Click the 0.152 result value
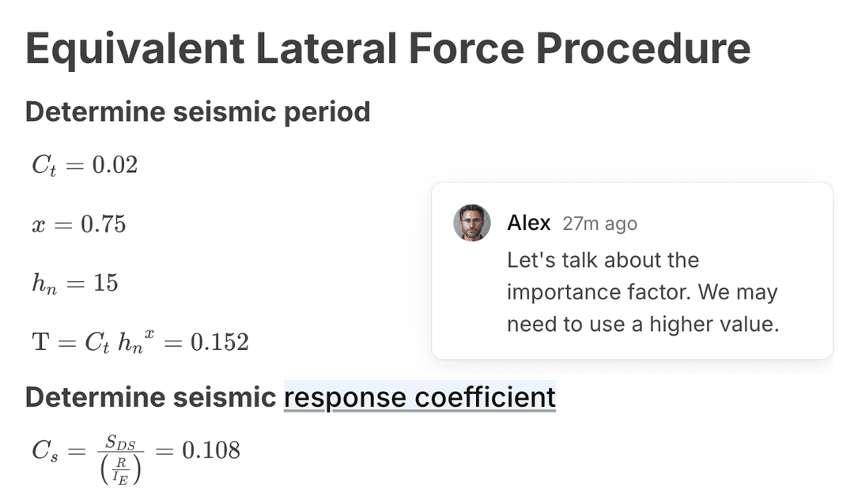Viewport: 854px width, 504px height. 220,342
